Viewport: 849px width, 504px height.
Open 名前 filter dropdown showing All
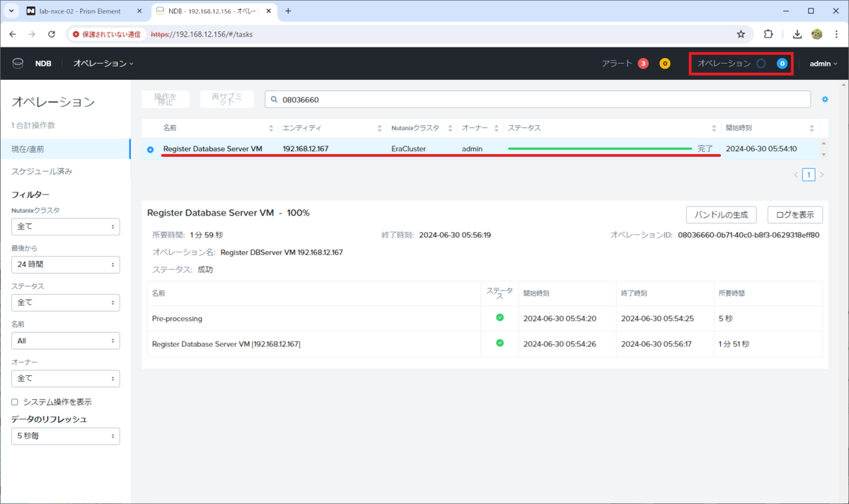click(x=65, y=340)
